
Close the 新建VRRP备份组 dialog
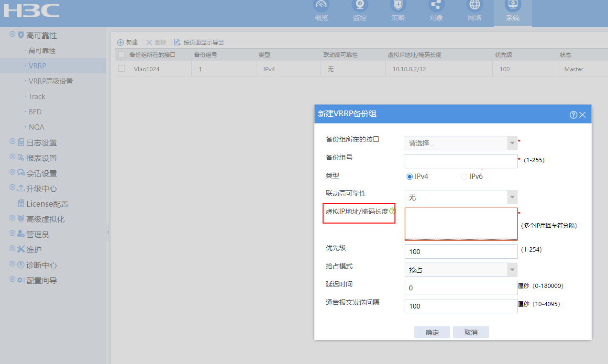tap(583, 115)
